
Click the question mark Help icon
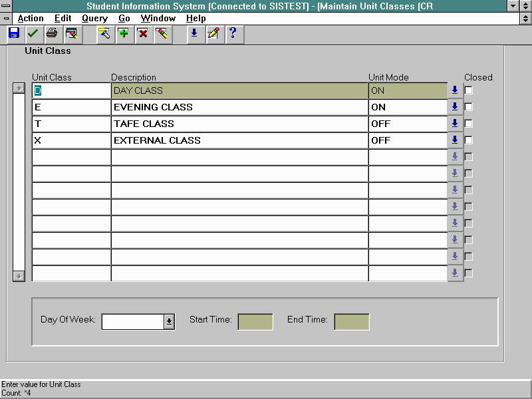click(x=232, y=34)
